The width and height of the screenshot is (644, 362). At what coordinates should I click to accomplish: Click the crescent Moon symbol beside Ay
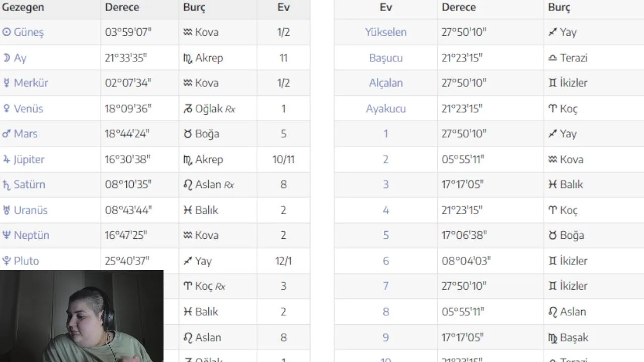tap(7, 58)
